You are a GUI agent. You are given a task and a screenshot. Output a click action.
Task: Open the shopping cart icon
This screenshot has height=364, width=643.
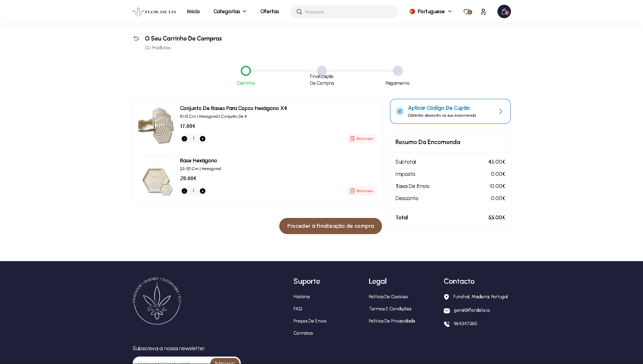tap(504, 11)
